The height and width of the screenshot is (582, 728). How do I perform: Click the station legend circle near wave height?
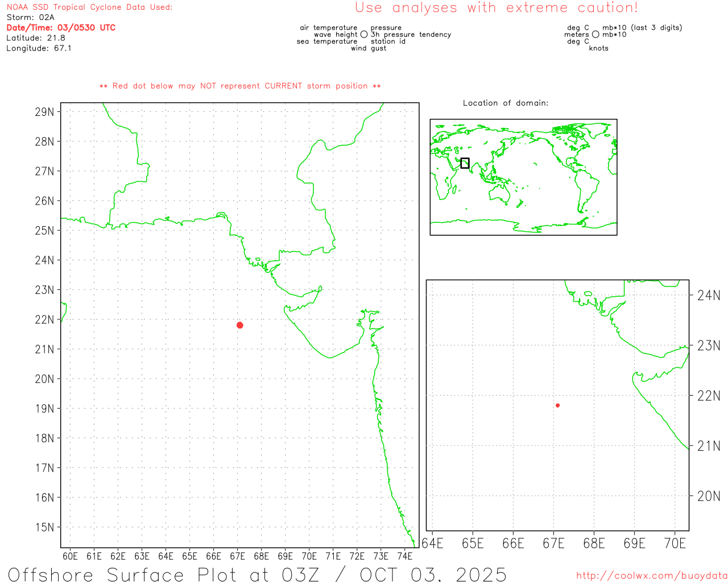[364, 35]
